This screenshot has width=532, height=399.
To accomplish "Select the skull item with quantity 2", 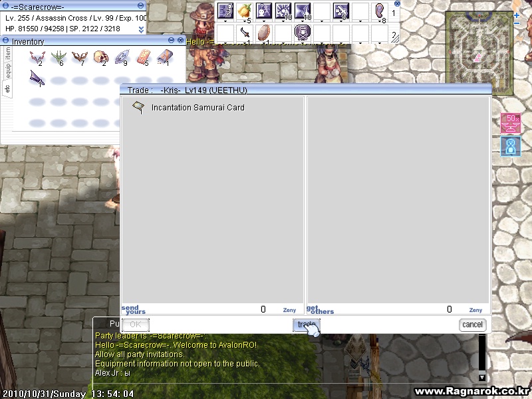I will [x=100, y=57].
